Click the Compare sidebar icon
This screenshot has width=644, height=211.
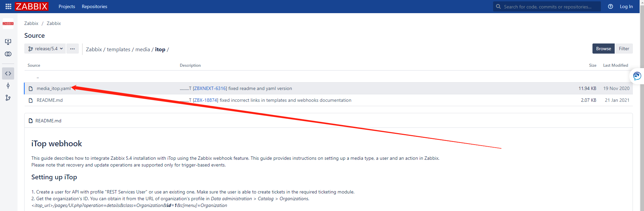click(x=8, y=54)
